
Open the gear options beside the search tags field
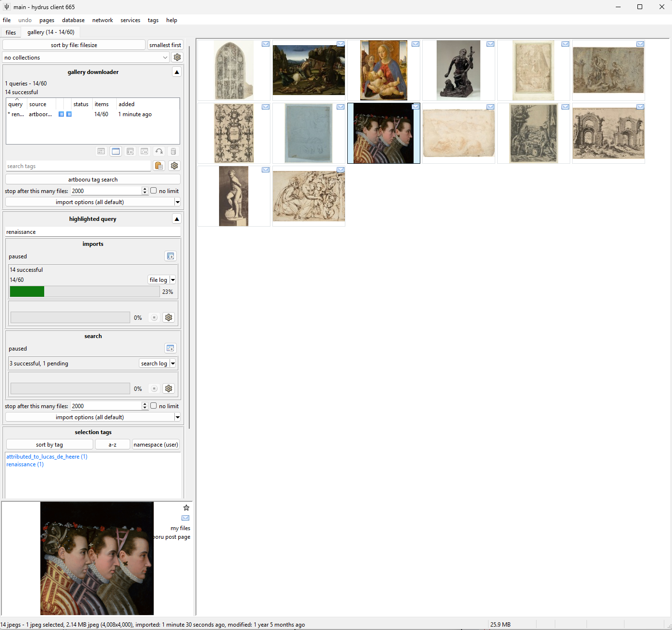pyautogui.click(x=174, y=166)
